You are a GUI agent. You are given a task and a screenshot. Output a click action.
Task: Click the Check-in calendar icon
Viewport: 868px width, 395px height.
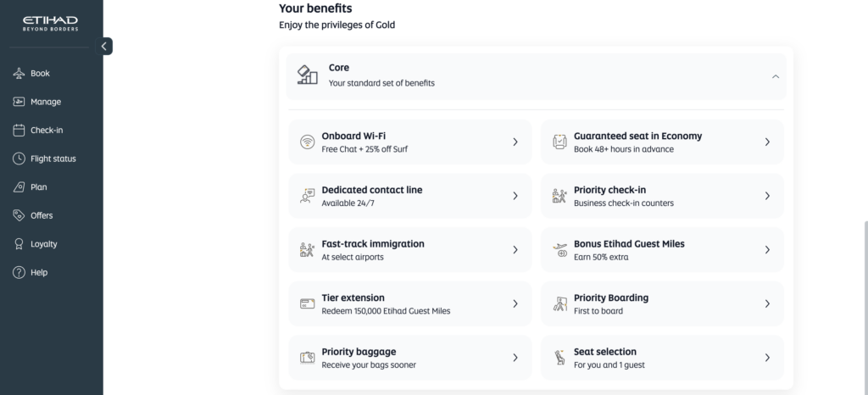19,131
